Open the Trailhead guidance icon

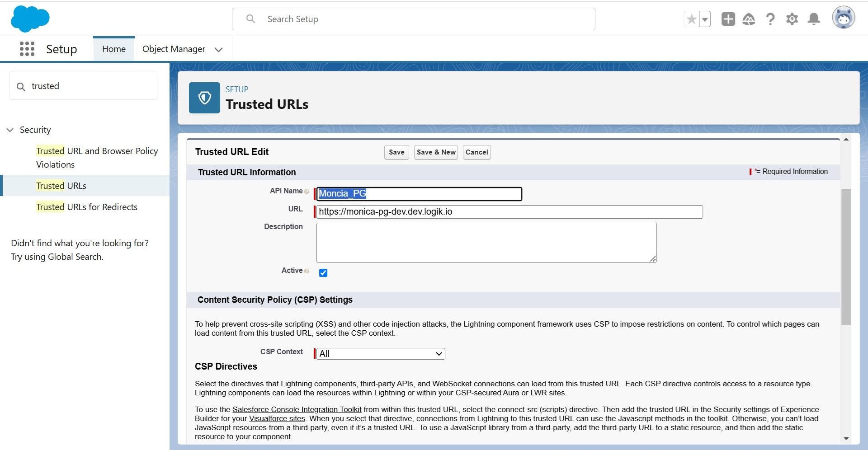point(749,19)
